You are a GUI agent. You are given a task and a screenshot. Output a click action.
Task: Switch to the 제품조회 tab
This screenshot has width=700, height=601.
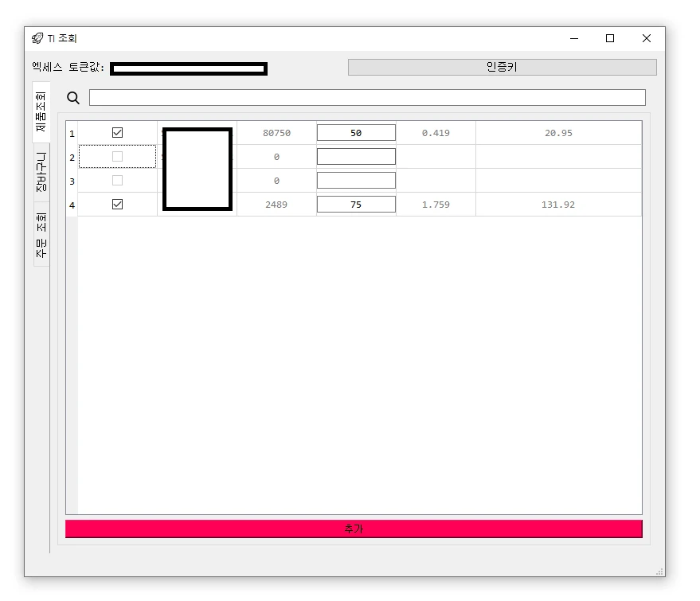[x=41, y=111]
